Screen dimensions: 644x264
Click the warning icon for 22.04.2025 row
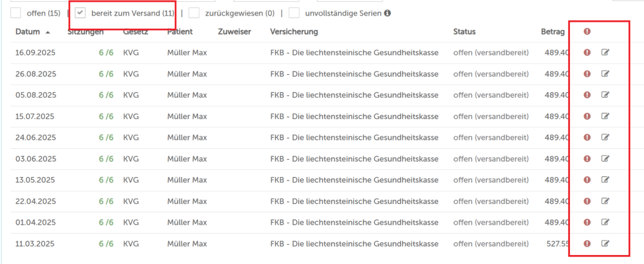pyautogui.click(x=587, y=201)
